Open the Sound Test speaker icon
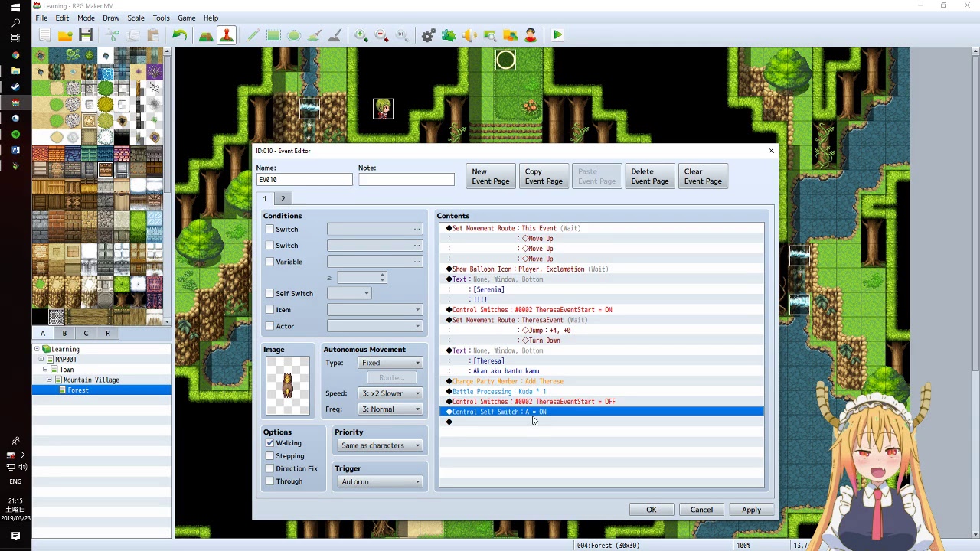980x551 pixels. 469,35
